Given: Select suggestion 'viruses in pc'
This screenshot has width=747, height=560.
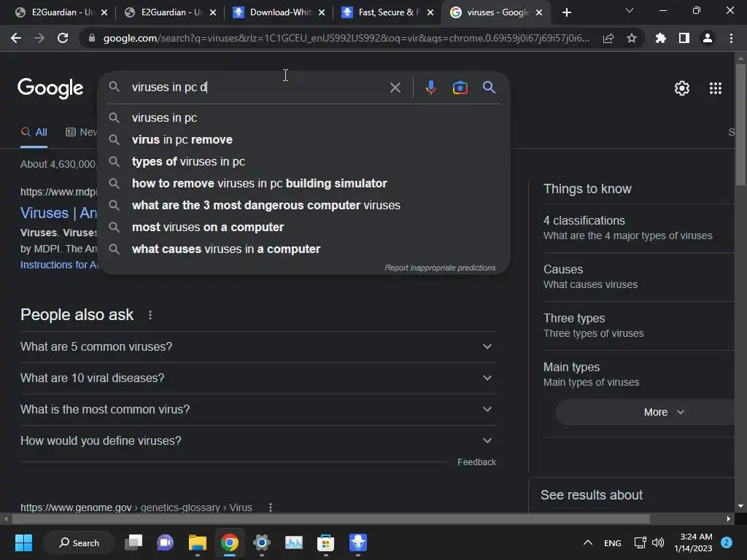Looking at the screenshot, I should (x=304, y=117).
